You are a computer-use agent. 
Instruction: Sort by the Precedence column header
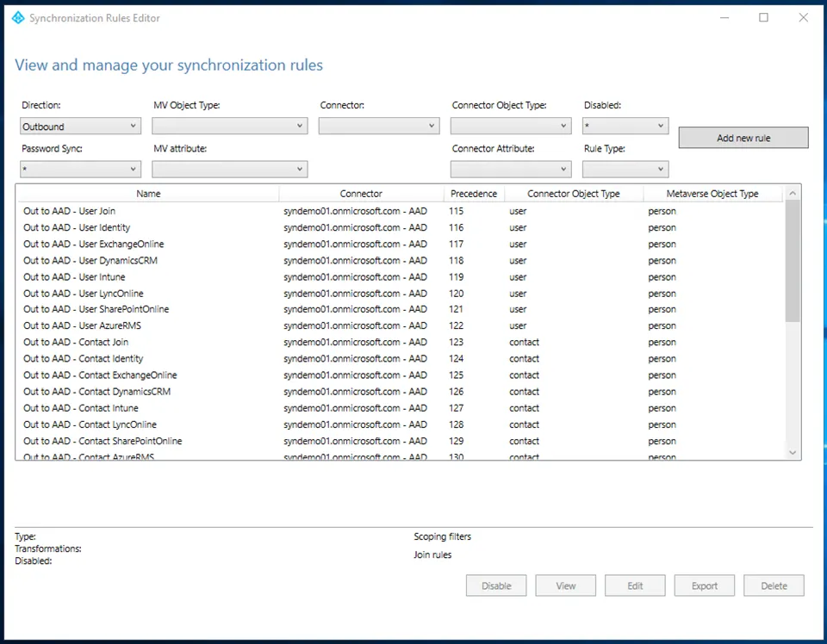click(474, 194)
